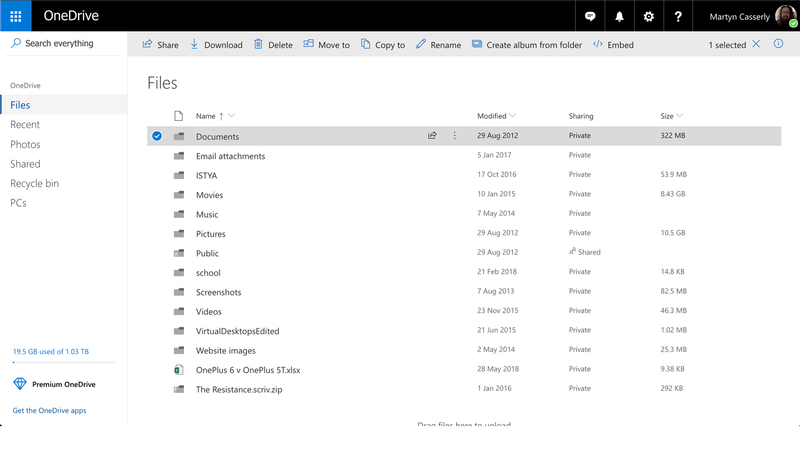This screenshot has height=450, width=800.
Task: Select Shared in the sidebar
Action: (x=25, y=164)
